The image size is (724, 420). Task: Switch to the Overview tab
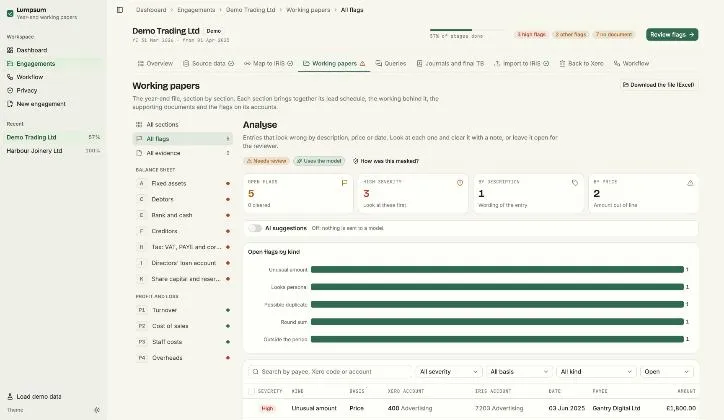point(155,64)
